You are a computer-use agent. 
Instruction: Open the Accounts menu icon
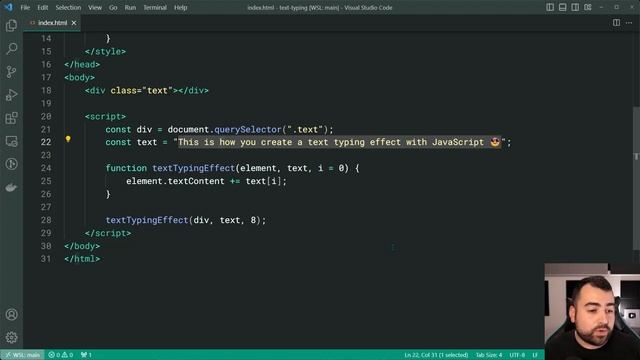click(11, 315)
